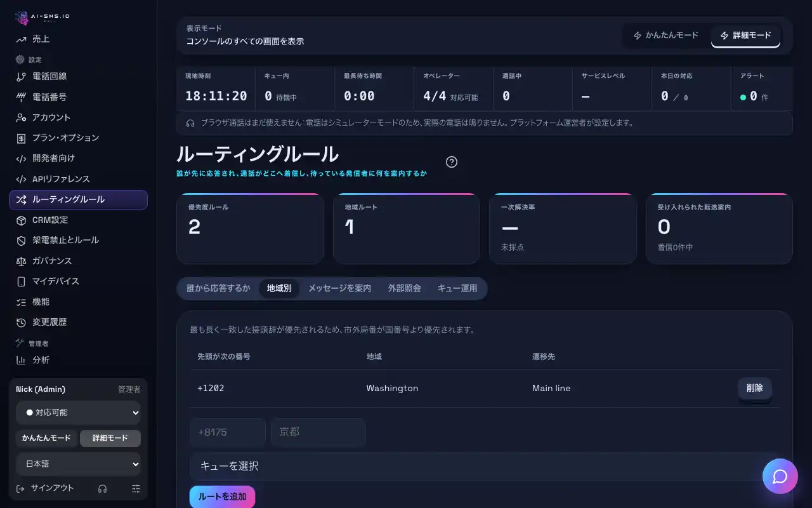This screenshot has width=812, height=508.
Task: Click the +1202 prefix cell
Action: [x=211, y=388]
